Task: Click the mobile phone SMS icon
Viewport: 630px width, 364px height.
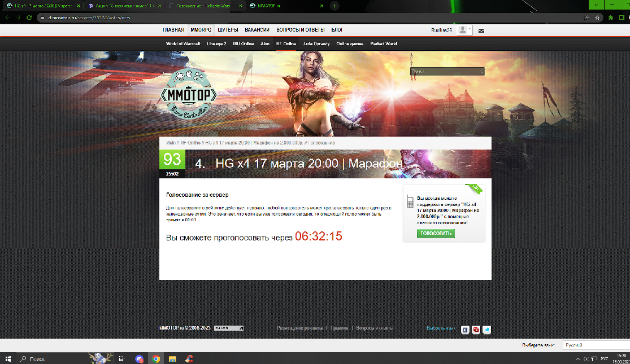Action: (410, 201)
